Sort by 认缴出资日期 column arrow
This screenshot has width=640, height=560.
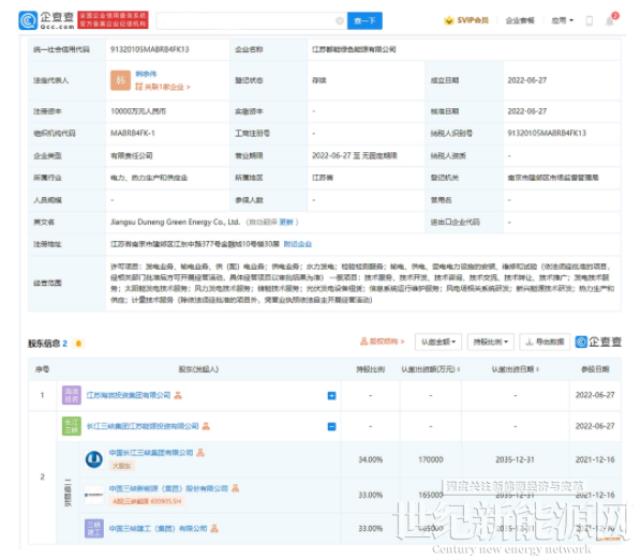point(537,369)
